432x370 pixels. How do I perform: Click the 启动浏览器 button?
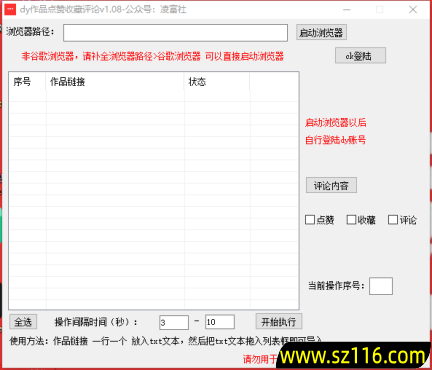coord(321,32)
